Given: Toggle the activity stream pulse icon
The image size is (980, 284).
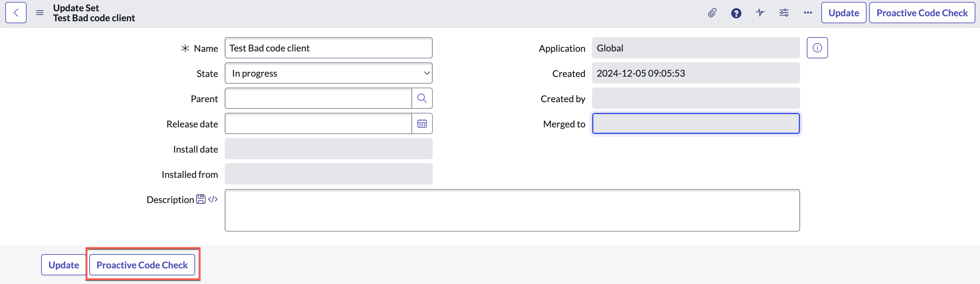Looking at the screenshot, I should 760,13.
